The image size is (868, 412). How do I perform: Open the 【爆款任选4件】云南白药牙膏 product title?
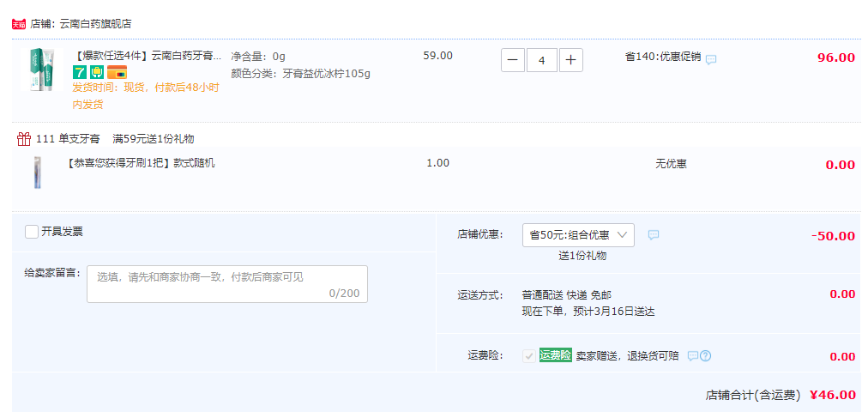coord(148,56)
